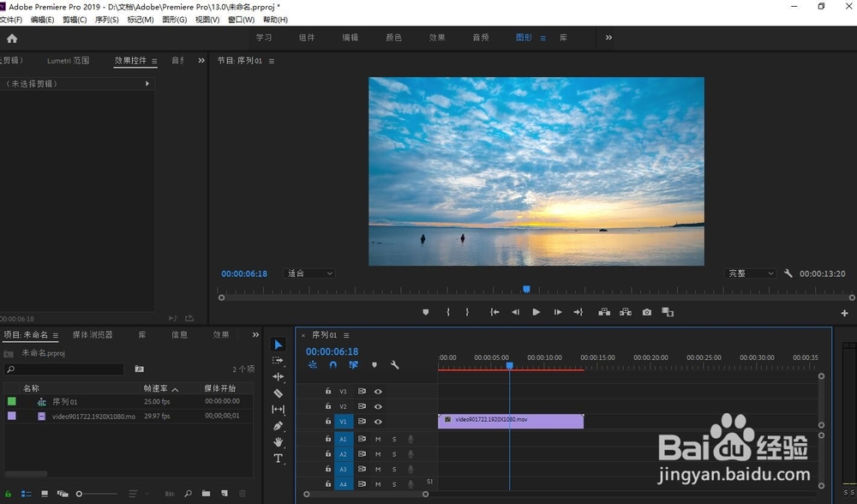The width and height of the screenshot is (857, 504).
Task: Click project panel search field
Action: (x=64, y=369)
